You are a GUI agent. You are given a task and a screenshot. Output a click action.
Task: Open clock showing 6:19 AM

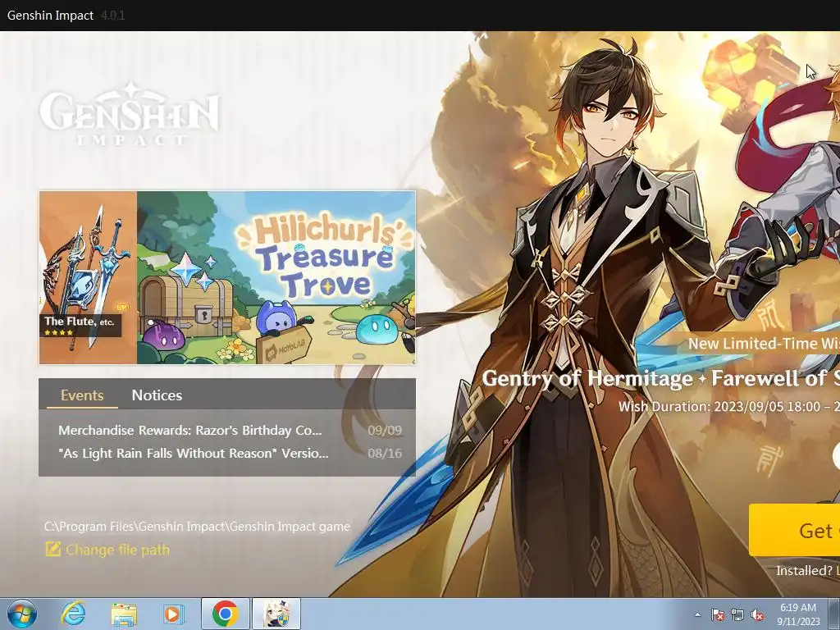[x=798, y=614]
